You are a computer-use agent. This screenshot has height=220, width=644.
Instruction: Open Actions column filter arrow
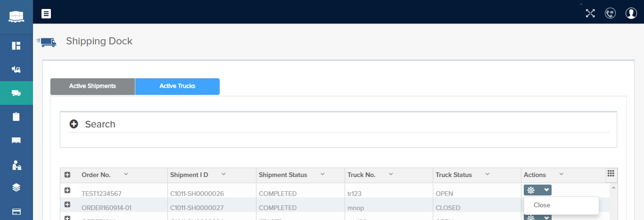[x=561, y=174]
